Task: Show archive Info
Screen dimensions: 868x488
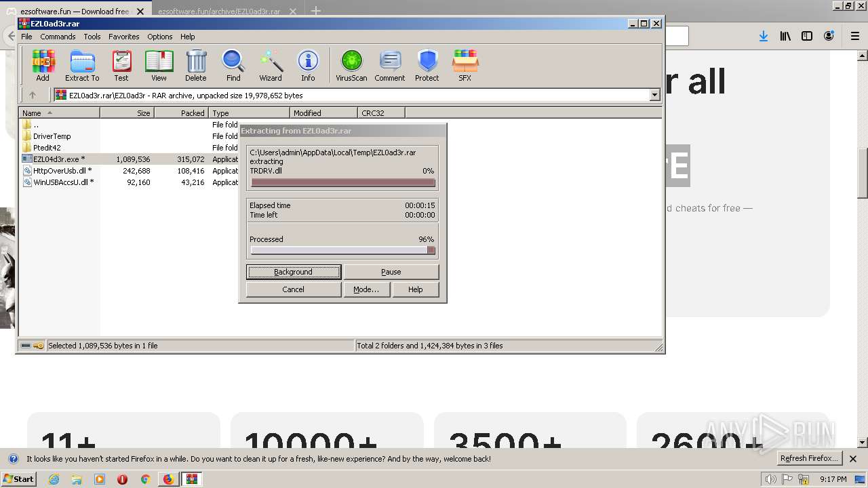Action: [308, 66]
